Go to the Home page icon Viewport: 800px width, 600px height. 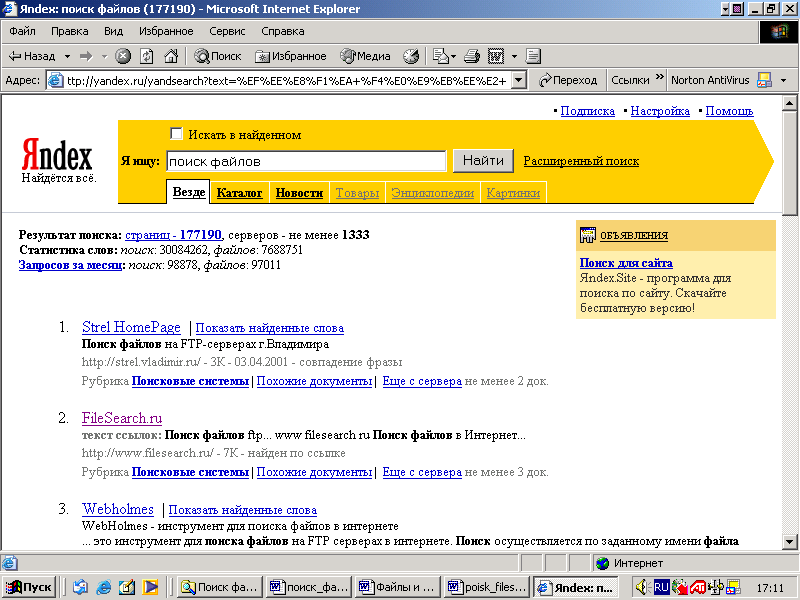pyautogui.click(x=171, y=56)
